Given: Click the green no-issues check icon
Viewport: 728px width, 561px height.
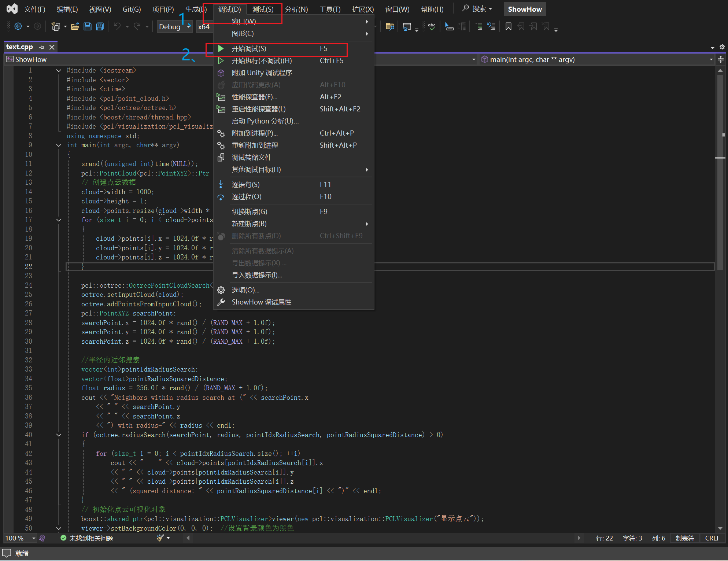Looking at the screenshot, I should [63, 538].
